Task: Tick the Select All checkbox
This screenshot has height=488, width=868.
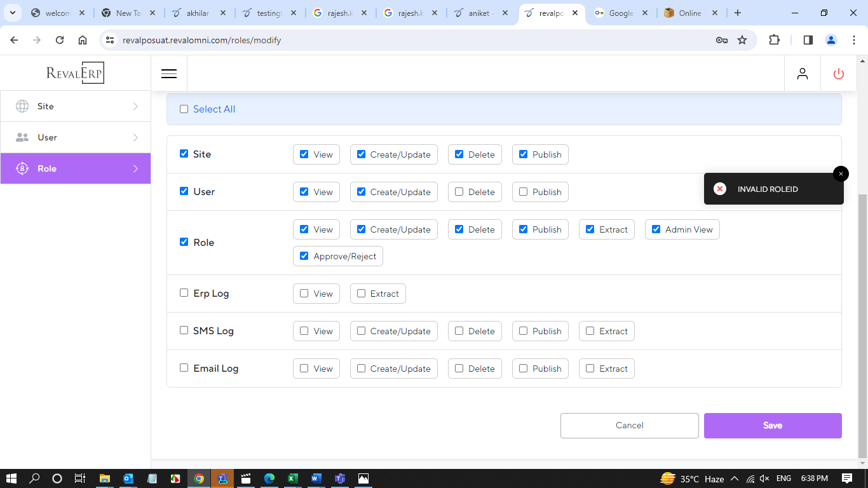Action: (x=184, y=109)
